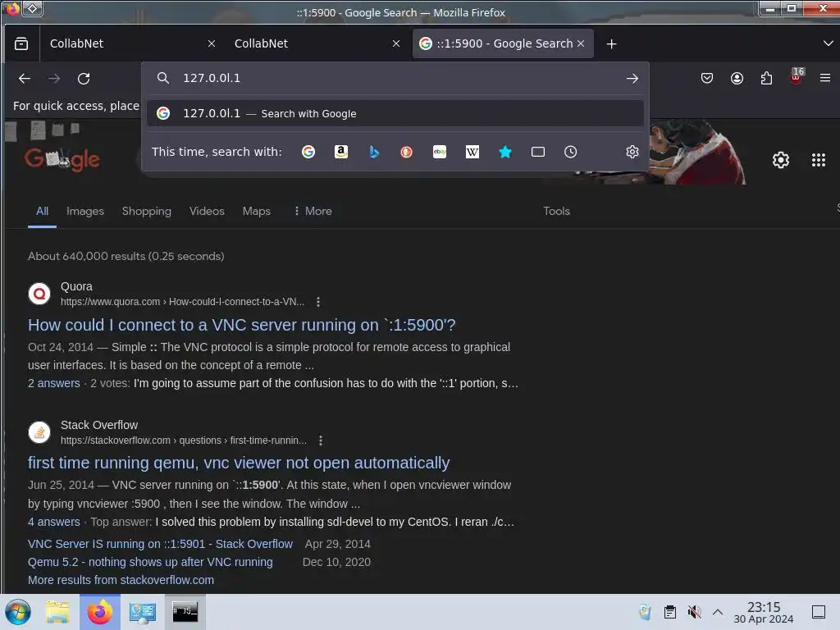The height and width of the screenshot is (630, 840).
Task: Open Pocket save icon in toolbar
Action: [x=707, y=78]
